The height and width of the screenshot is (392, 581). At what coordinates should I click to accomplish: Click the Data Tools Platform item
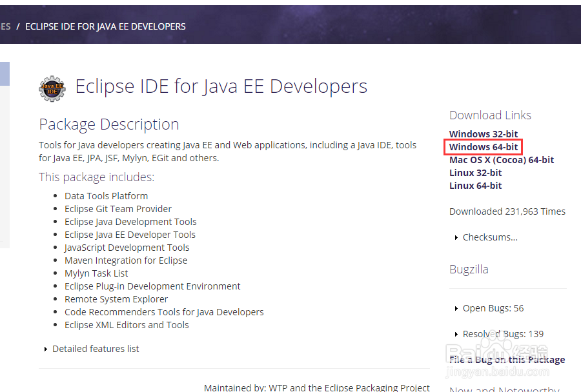point(106,196)
